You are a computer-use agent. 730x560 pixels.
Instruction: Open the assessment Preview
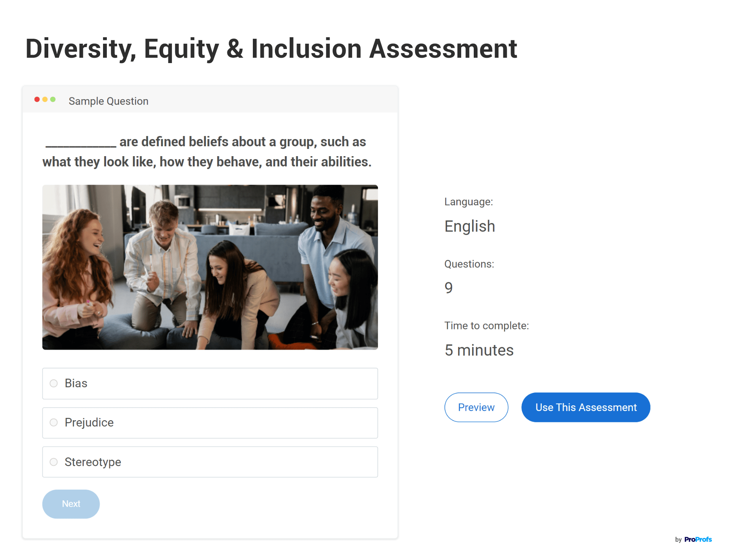point(476,407)
